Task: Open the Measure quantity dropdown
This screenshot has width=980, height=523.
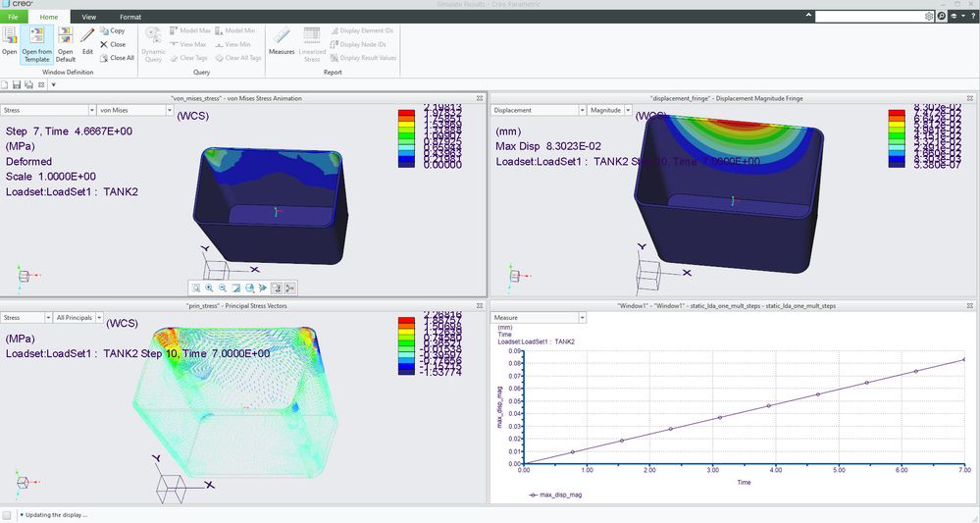Action: (x=582, y=317)
